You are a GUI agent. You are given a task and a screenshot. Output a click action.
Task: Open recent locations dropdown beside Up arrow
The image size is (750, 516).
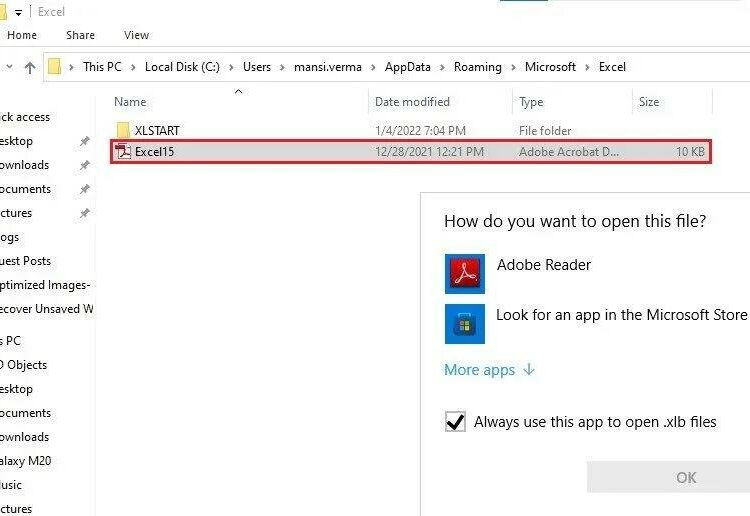tap(9, 67)
